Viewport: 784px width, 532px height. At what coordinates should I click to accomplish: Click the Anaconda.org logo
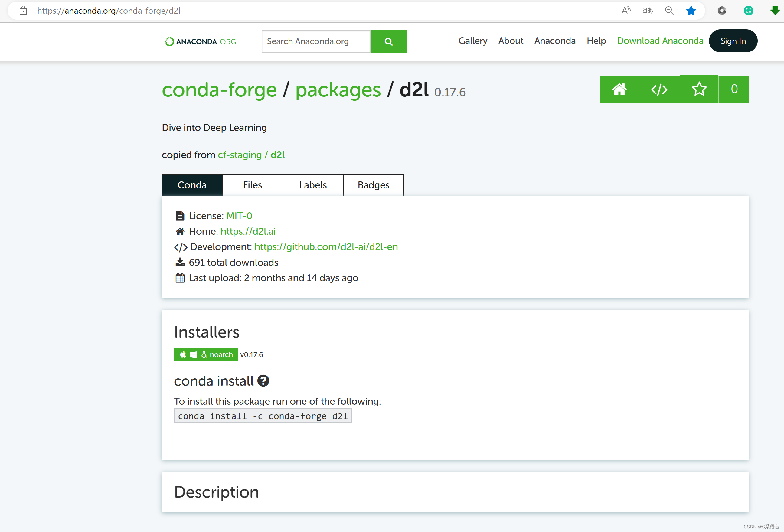pos(200,41)
